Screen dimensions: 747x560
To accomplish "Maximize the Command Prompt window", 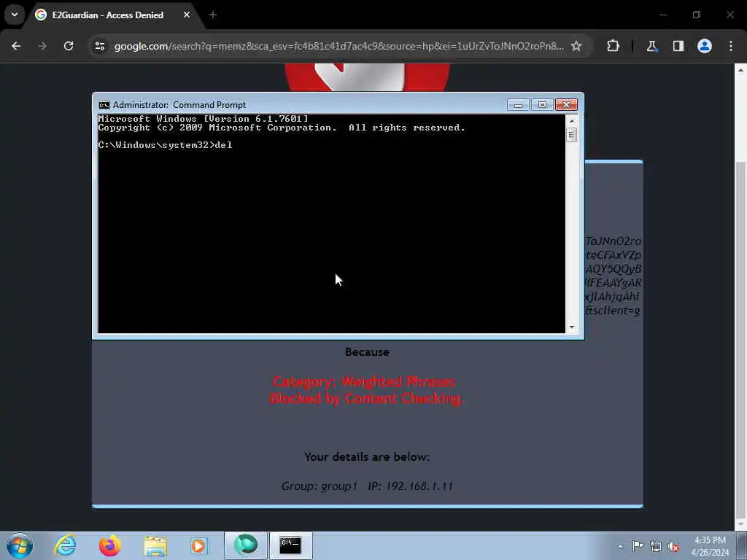I will (542, 105).
